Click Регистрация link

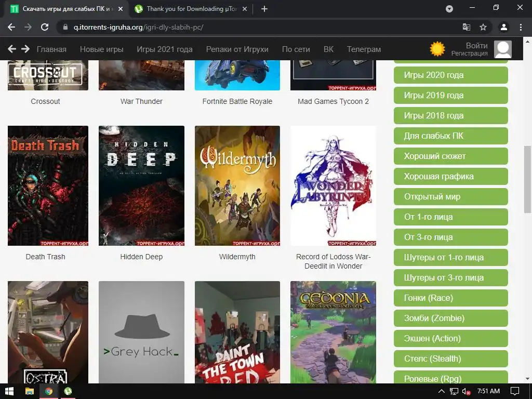pos(470,54)
